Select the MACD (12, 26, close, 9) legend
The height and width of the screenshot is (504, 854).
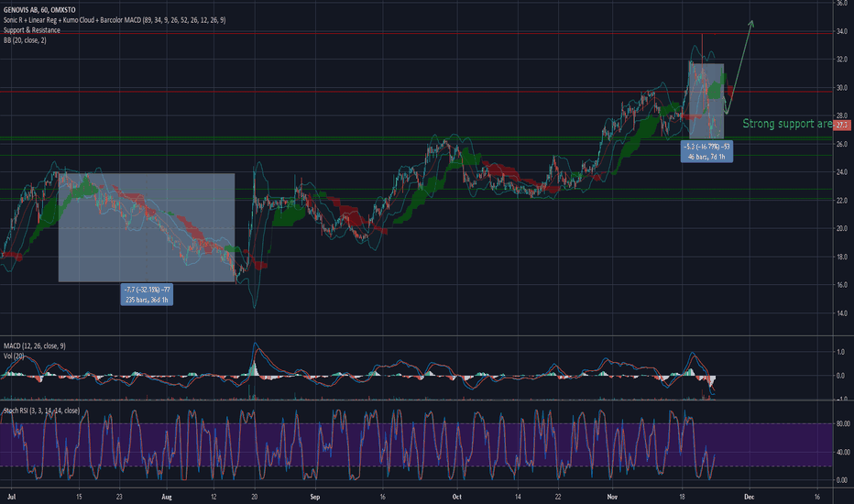coord(34,346)
